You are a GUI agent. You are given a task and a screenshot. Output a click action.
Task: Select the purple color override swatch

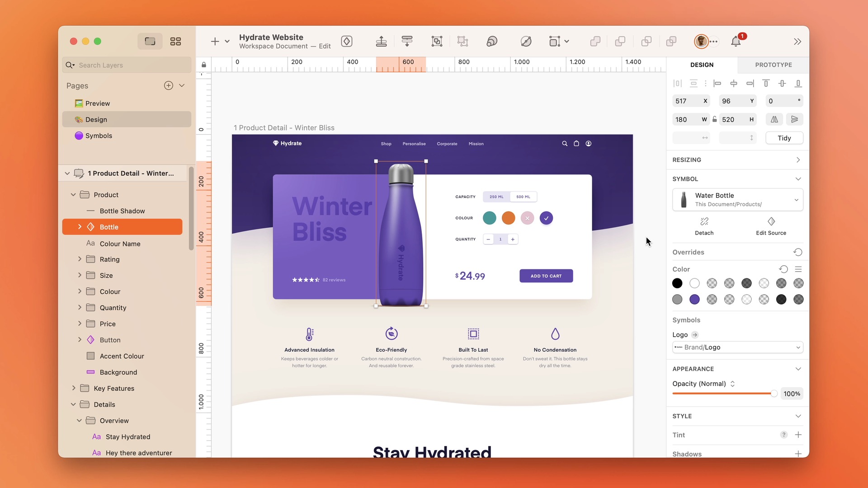pos(694,299)
